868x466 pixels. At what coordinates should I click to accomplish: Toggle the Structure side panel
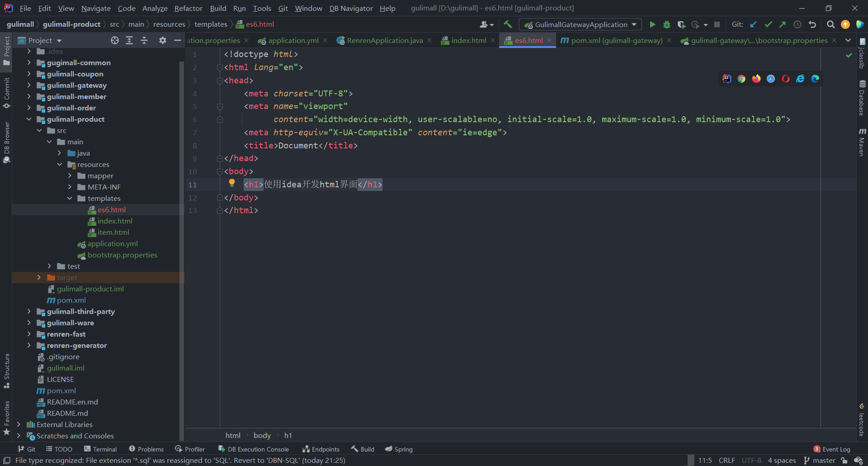(6, 371)
